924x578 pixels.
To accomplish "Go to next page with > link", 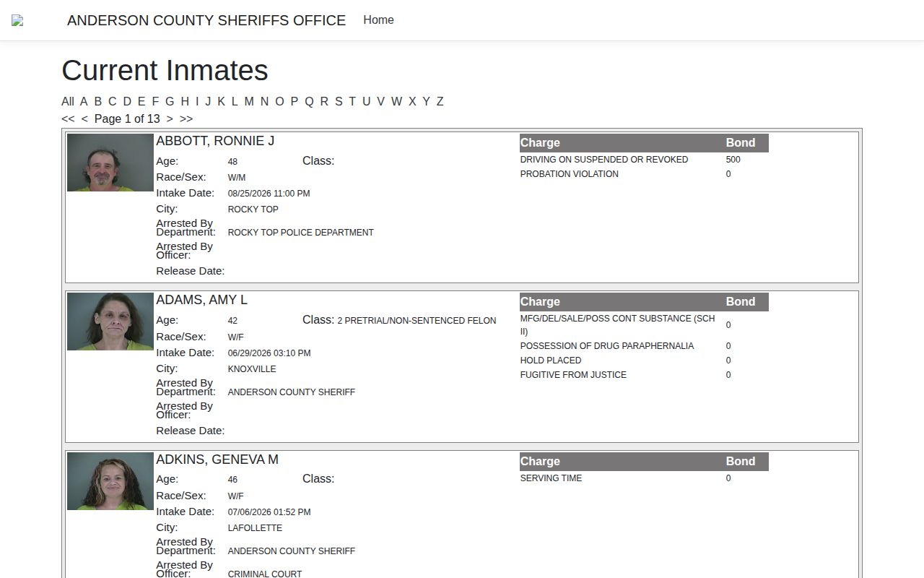I will [170, 118].
